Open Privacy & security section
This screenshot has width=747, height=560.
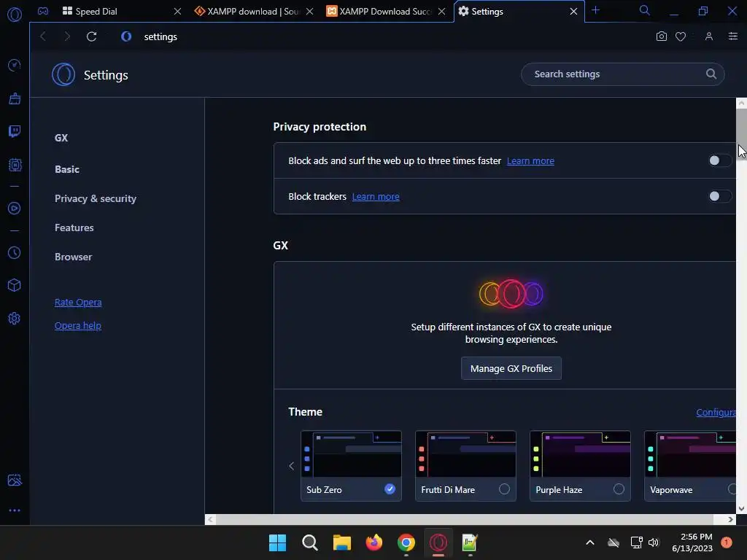pos(96,198)
